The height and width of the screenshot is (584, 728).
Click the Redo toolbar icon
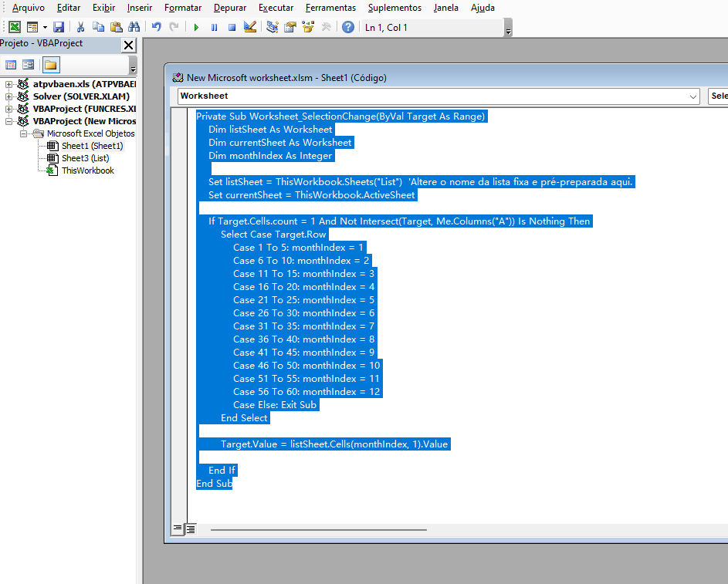(174, 27)
